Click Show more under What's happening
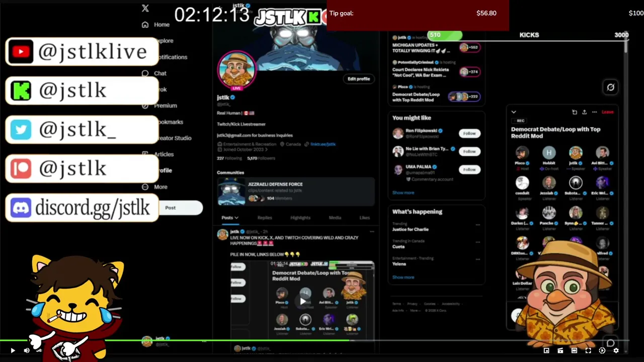The image size is (644, 362). [404, 277]
